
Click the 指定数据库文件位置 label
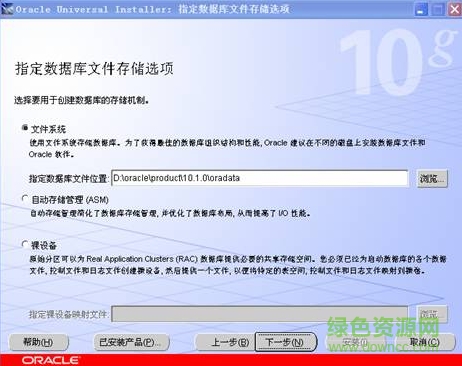click(69, 179)
